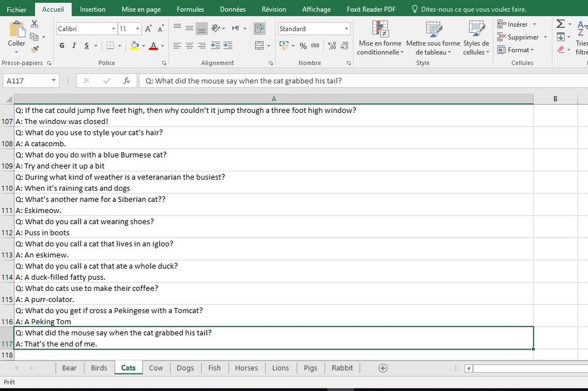Click the align middle icon
This screenshot has height=391, width=588.
[190, 28]
